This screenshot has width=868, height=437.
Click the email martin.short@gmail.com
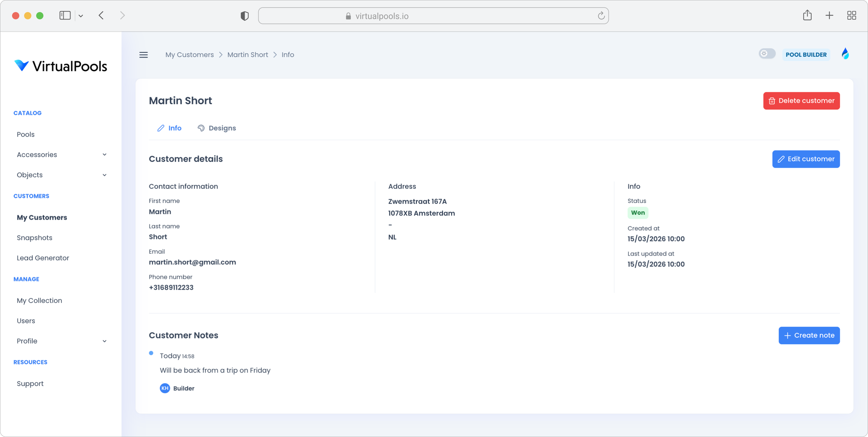192,262
